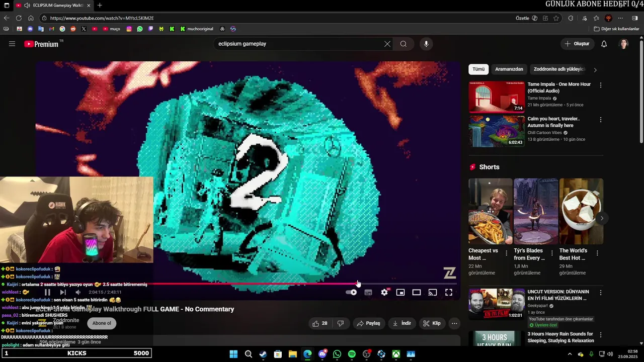Open more actions menu below the video

(x=454, y=323)
